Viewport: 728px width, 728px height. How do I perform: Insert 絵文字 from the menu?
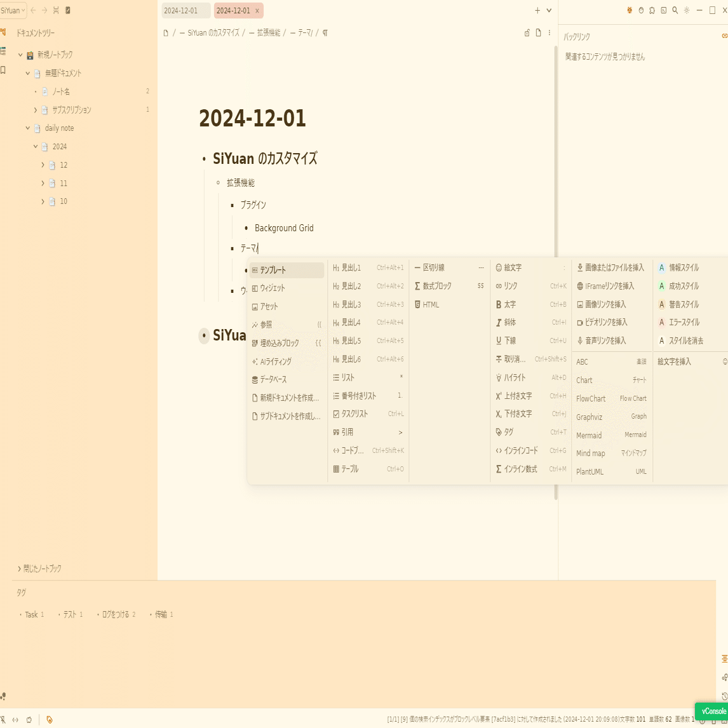530,267
